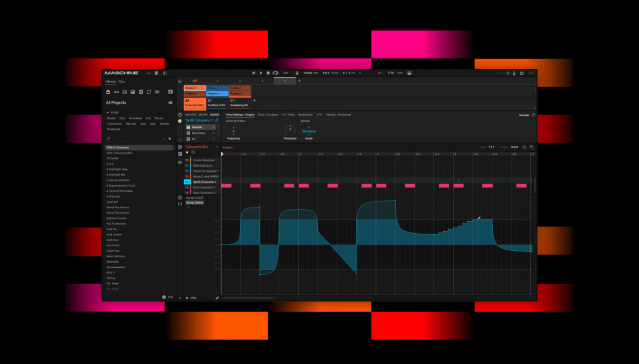Image resolution: width=639 pixels, height=364 pixels.
Task: Select the Synth Catacama 1 sound row
Action: [x=205, y=182]
